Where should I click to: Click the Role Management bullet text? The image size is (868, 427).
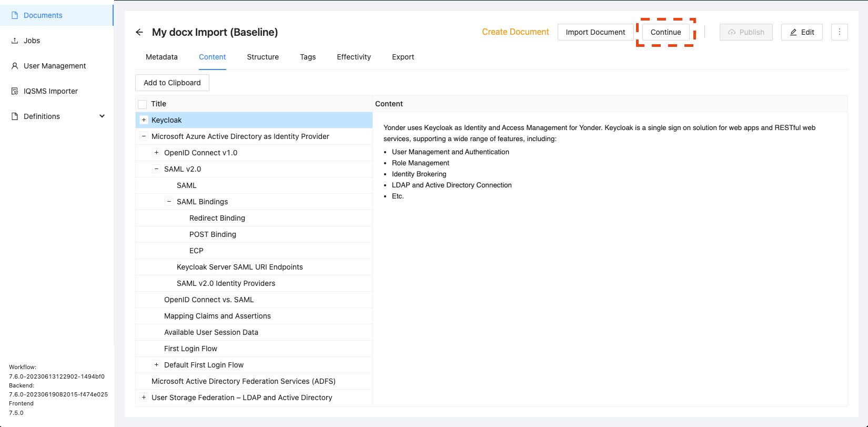tap(420, 163)
